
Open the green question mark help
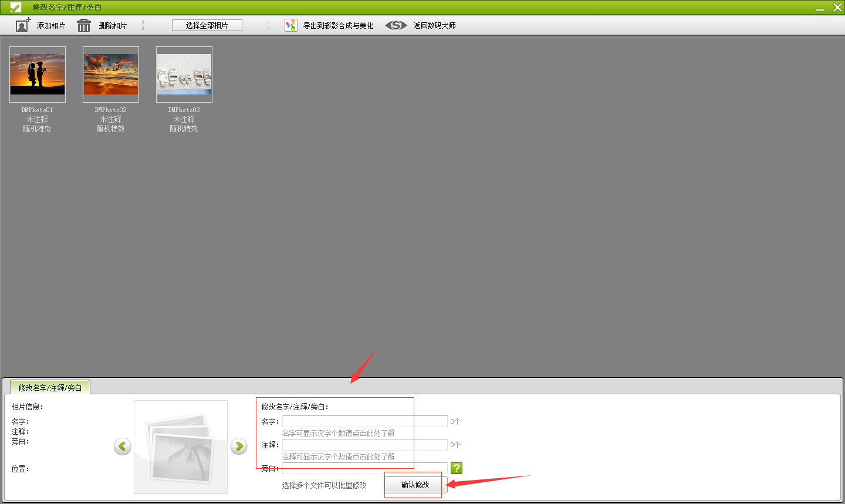click(457, 468)
